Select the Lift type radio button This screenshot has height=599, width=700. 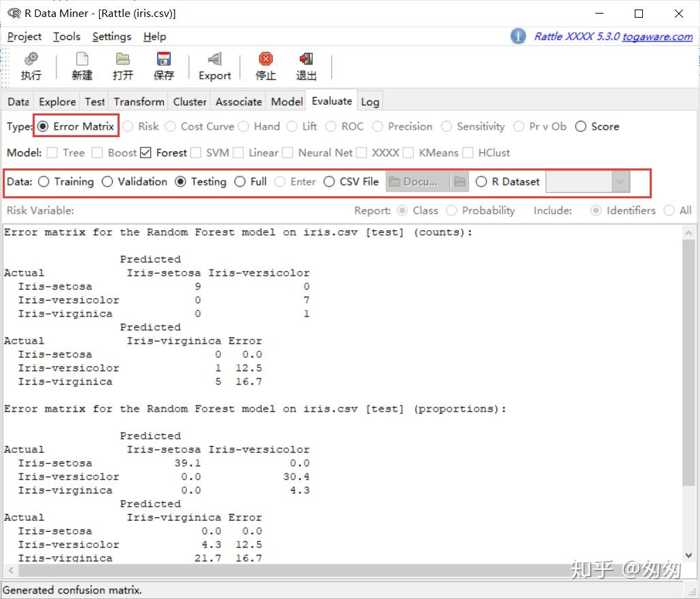[x=292, y=127]
